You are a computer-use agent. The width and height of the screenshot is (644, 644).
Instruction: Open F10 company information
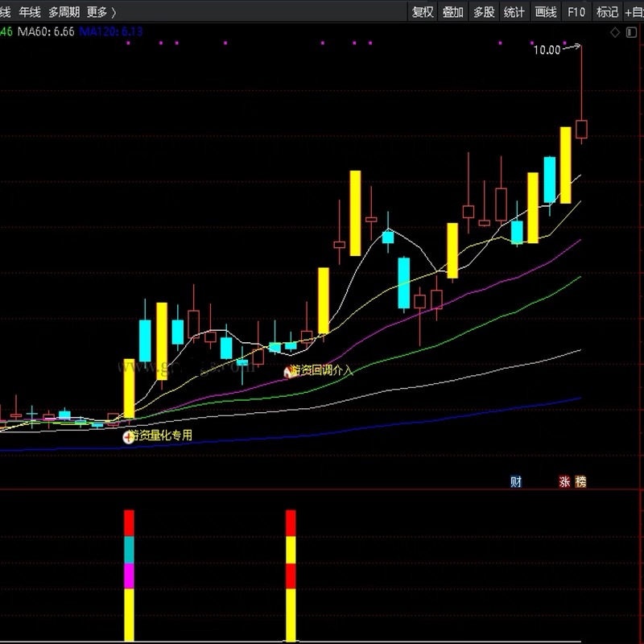[576, 12]
